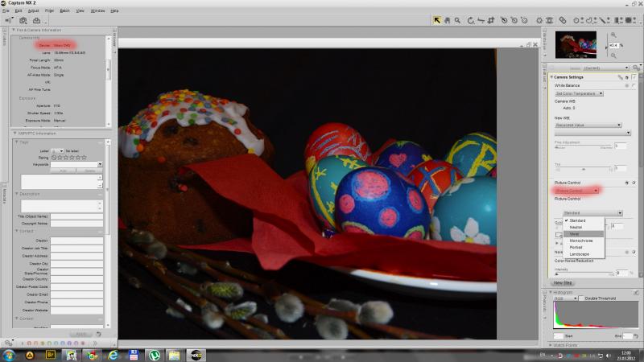The height and width of the screenshot is (362, 644).
Task: Select the Lasso selection tool
Action: coord(590,20)
